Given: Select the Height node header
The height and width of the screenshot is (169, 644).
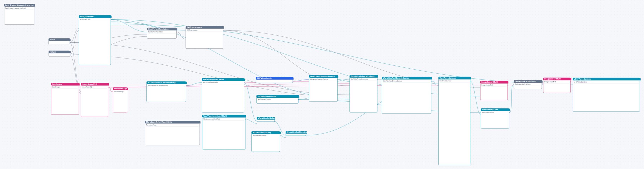Looking at the screenshot, I should pyautogui.click(x=59, y=52).
